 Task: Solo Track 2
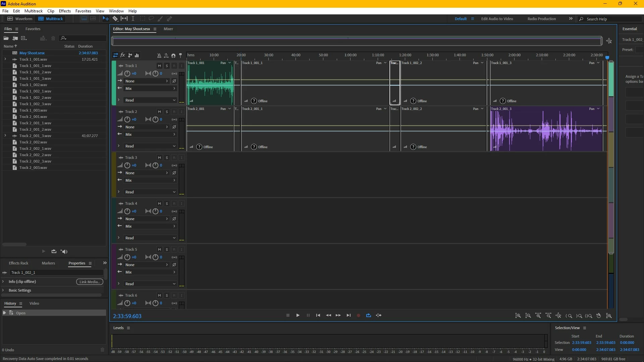coord(167,112)
